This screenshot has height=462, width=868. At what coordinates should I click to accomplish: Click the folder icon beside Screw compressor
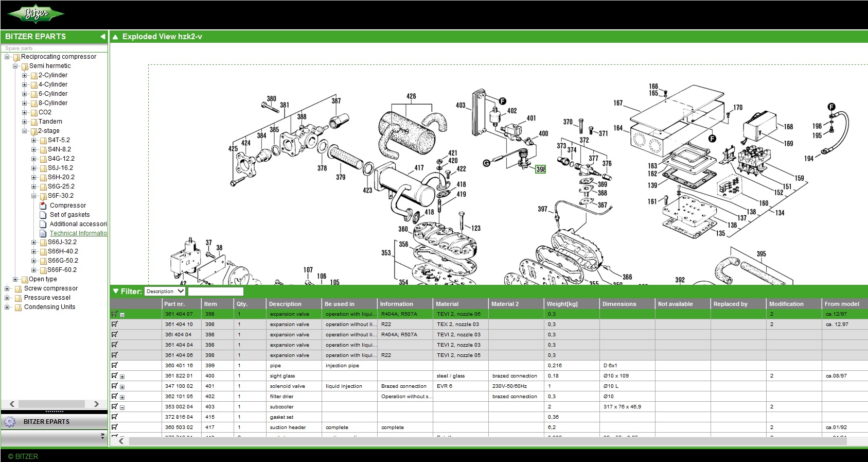click(x=18, y=289)
